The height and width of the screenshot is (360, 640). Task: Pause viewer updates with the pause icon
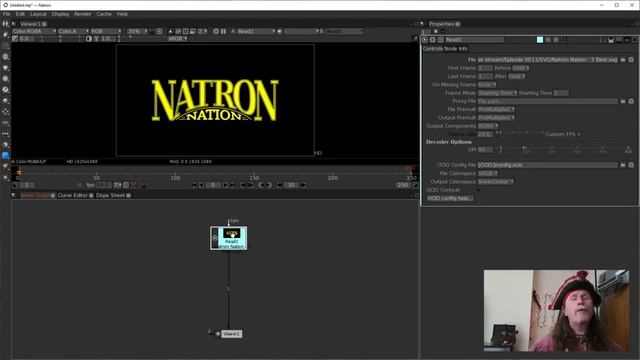(x=223, y=31)
